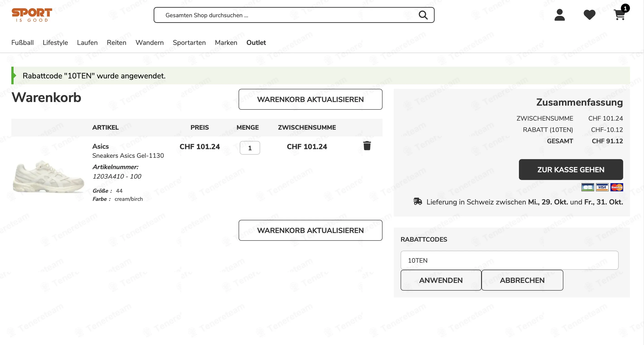Click the blue CB card icon

tap(588, 187)
